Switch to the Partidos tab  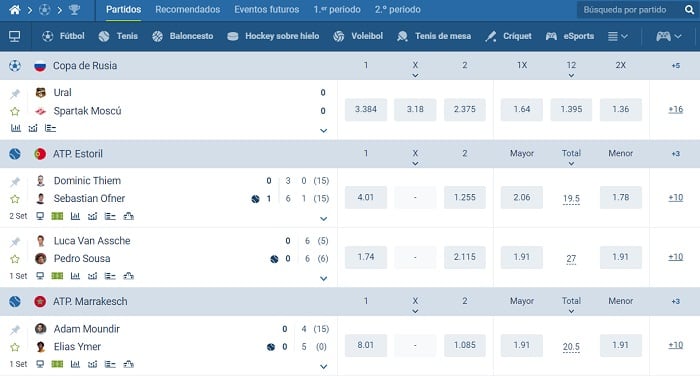pyautogui.click(x=124, y=9)
